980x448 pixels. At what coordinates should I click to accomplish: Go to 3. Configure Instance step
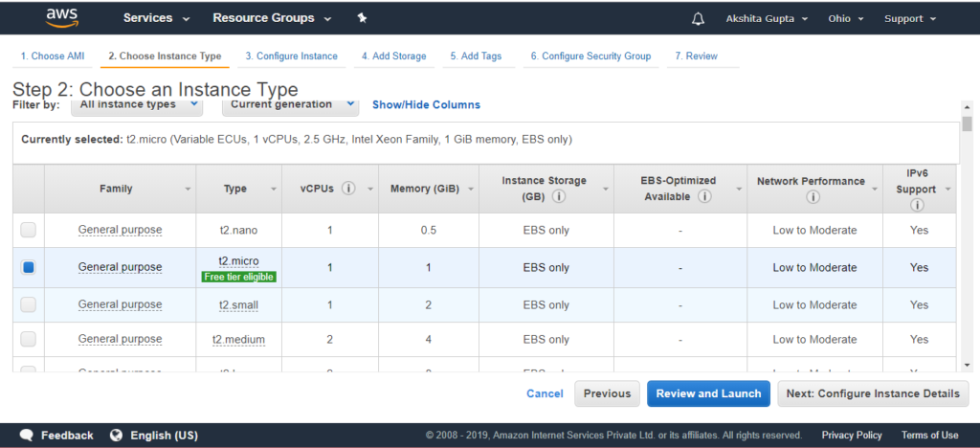coord(291,56)
